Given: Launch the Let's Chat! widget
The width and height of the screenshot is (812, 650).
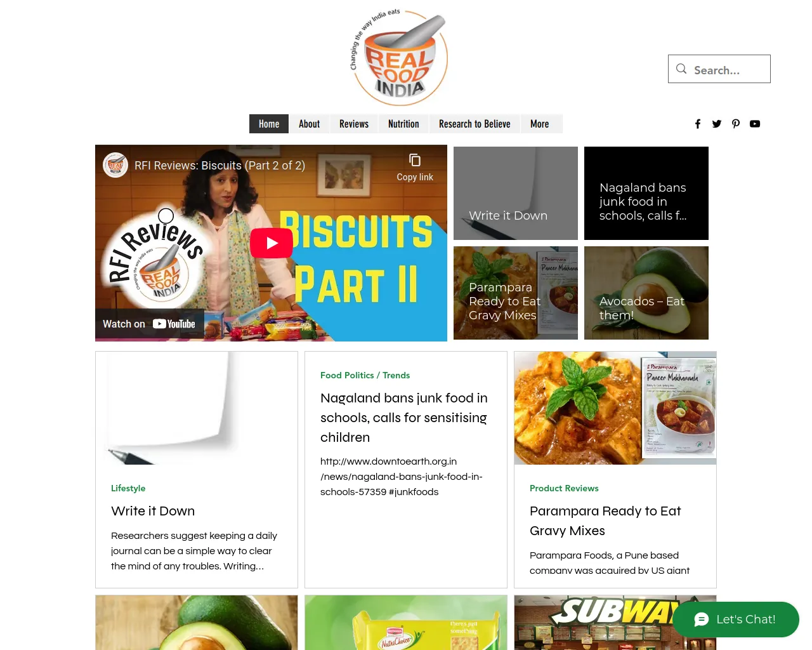Looking at the screenshot, I should [736, 620].
